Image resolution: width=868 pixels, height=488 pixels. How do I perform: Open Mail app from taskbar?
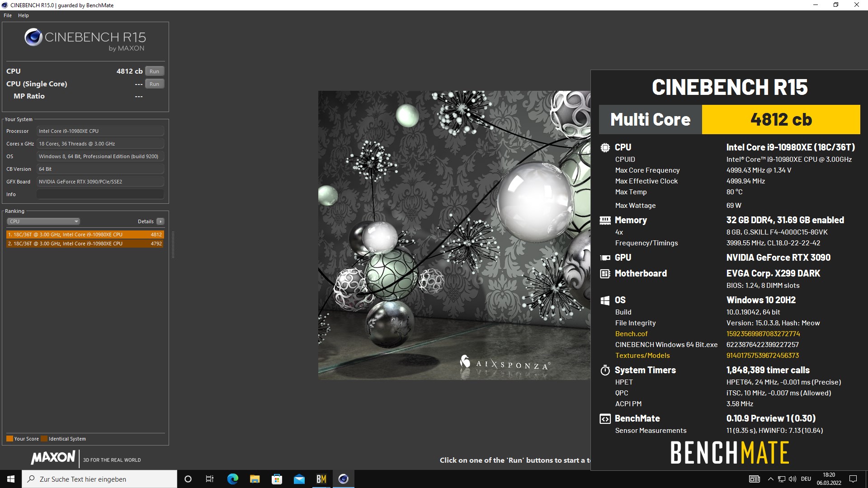[x=299, y=479]
